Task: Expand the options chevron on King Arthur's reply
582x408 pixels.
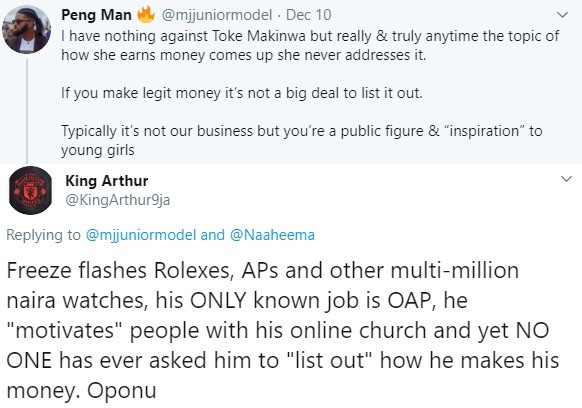Action: (566, 179)
